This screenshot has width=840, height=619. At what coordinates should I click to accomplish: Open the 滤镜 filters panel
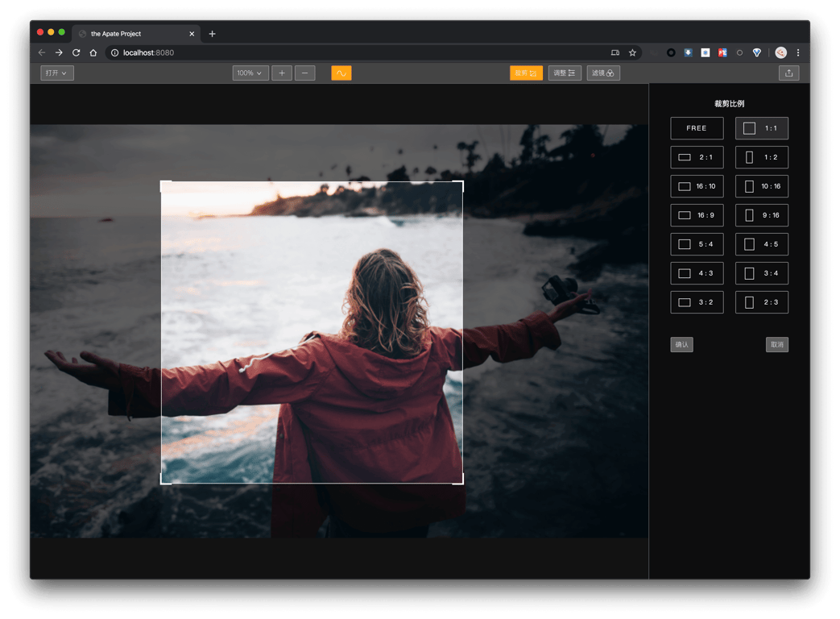pos(603,73)
